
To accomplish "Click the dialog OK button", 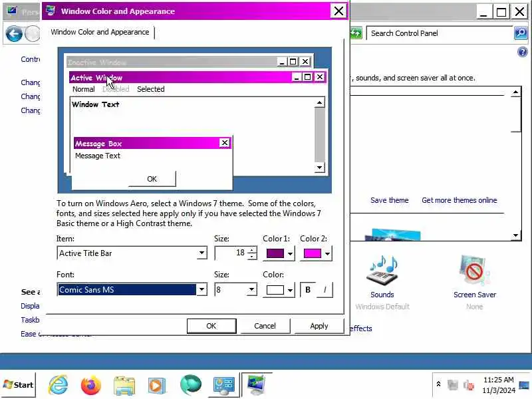I will point(211,326).
